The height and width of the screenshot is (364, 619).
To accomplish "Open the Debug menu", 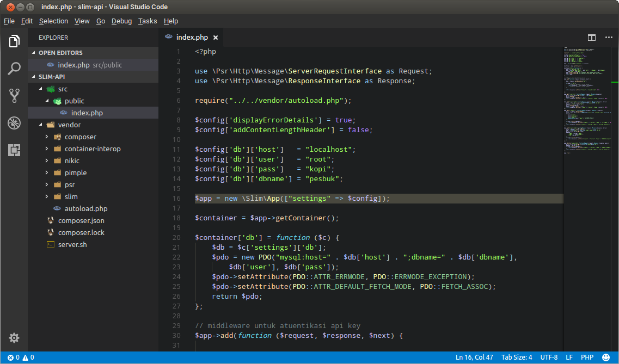I will pyautogui.click(x=121, y=21).
